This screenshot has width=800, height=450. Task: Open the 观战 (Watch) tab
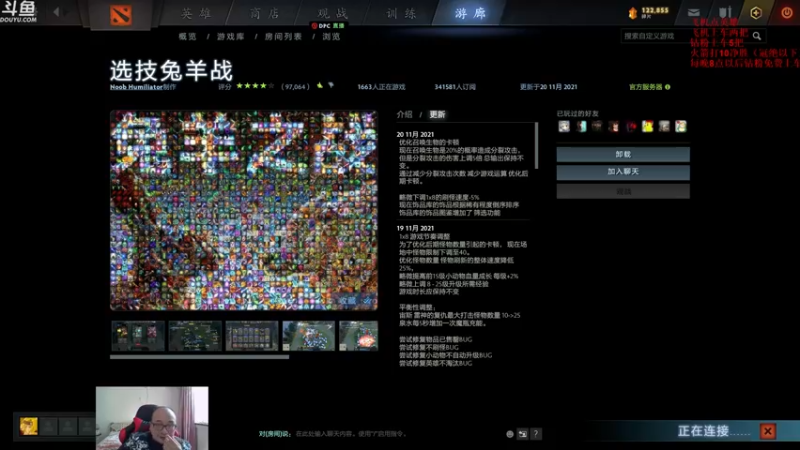point(333,13)
